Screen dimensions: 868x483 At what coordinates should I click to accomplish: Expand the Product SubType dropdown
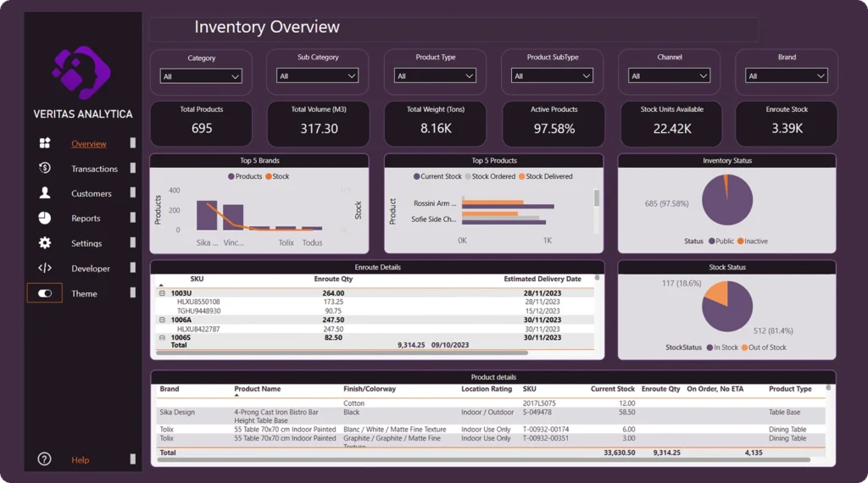pyautogui.click(x=552, y=76)
